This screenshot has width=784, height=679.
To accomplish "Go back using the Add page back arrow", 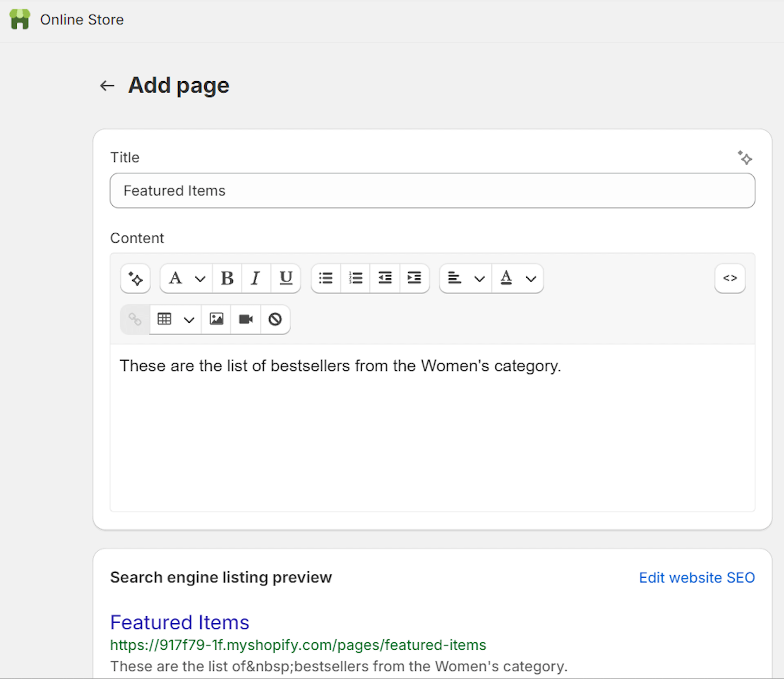I will pos(106,85).
